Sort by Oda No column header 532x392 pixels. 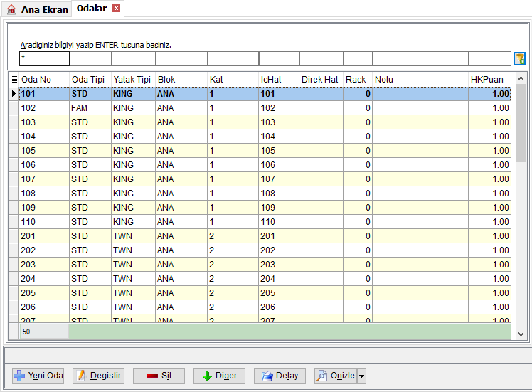44,80
